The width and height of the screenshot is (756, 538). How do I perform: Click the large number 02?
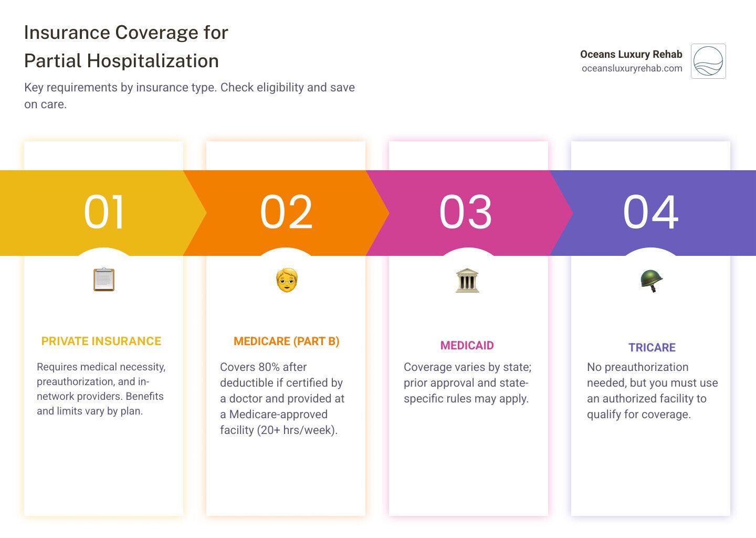coord(286,212)
